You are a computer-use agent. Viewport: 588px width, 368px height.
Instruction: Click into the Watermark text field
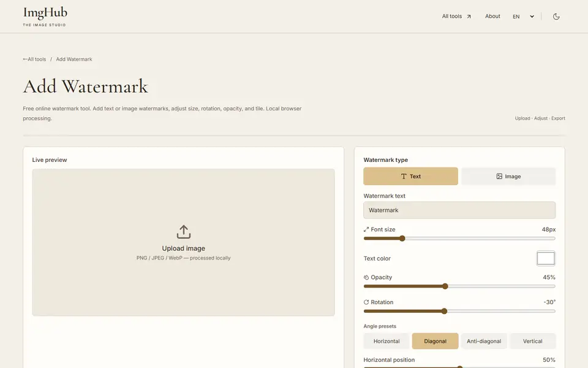(459, 210)
